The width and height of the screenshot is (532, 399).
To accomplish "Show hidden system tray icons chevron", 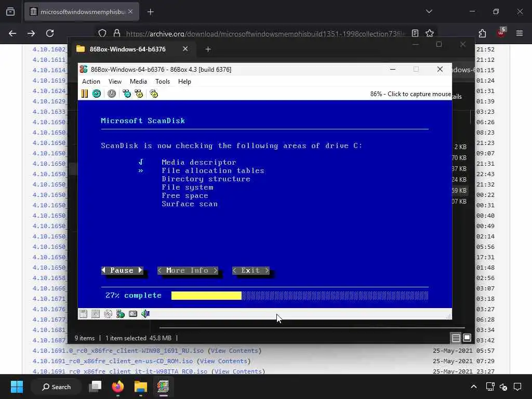I will 474,387.
